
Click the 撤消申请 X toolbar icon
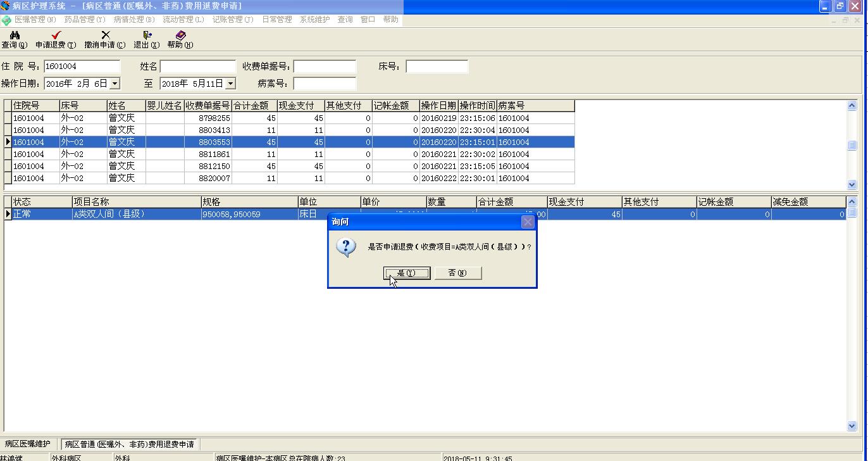(106, 35)
